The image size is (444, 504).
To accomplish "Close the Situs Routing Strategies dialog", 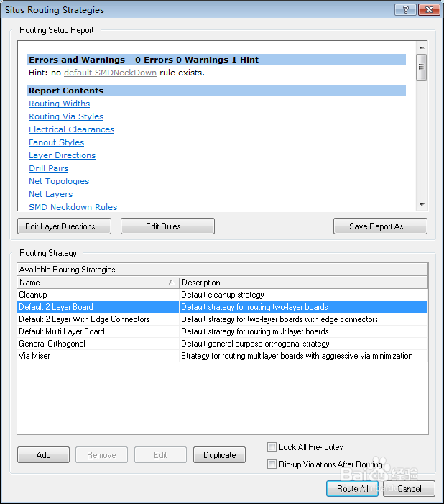I will [429, 9].
